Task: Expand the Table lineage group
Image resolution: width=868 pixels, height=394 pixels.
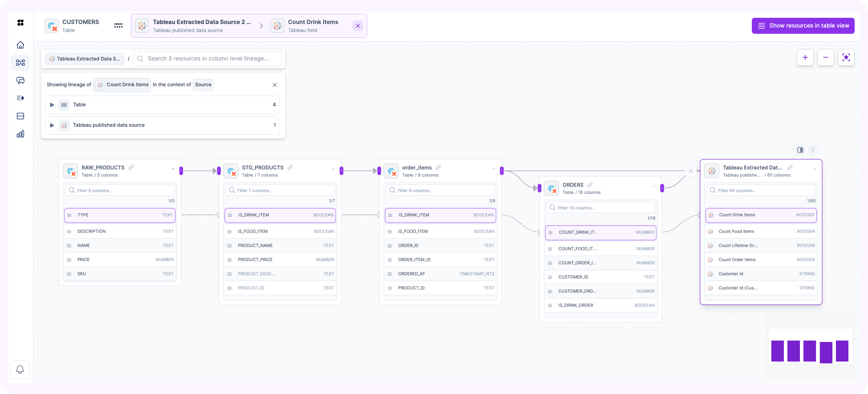Action: coord(52,105)
